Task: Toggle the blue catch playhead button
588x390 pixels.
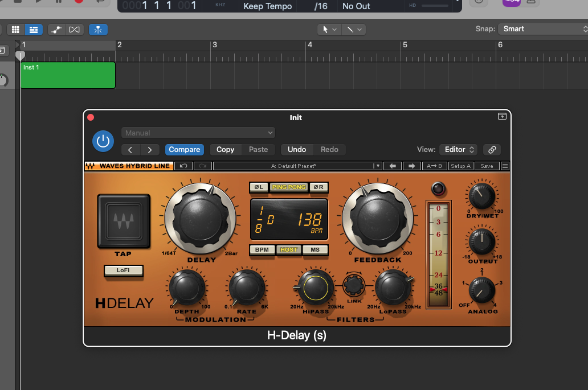Action: coord(98,30)
